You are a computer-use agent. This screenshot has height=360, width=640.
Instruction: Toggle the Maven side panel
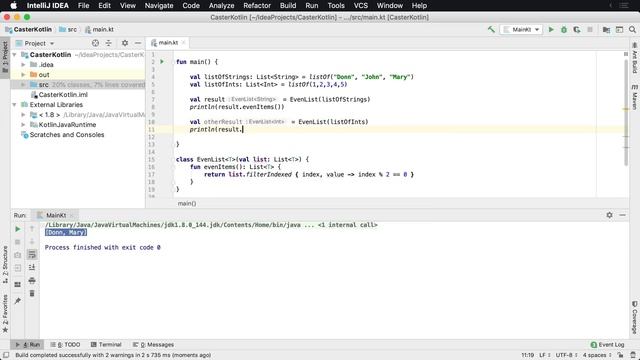tap(635, 97)
